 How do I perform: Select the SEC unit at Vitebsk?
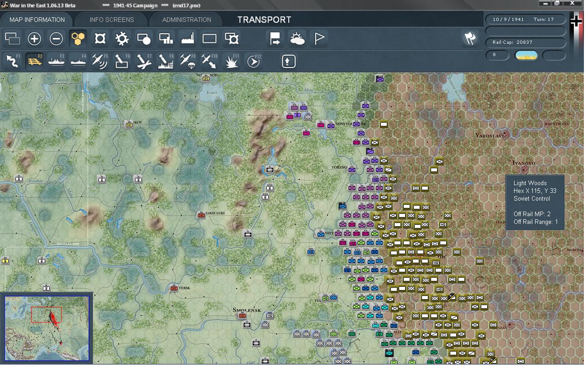click(174, 288)
